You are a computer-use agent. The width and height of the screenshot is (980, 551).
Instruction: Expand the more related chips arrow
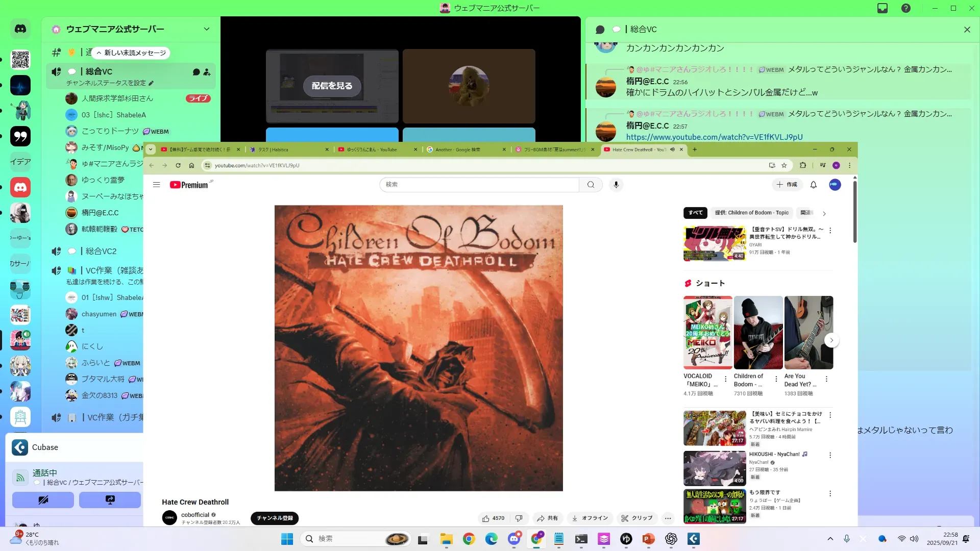tap(824, 213)
